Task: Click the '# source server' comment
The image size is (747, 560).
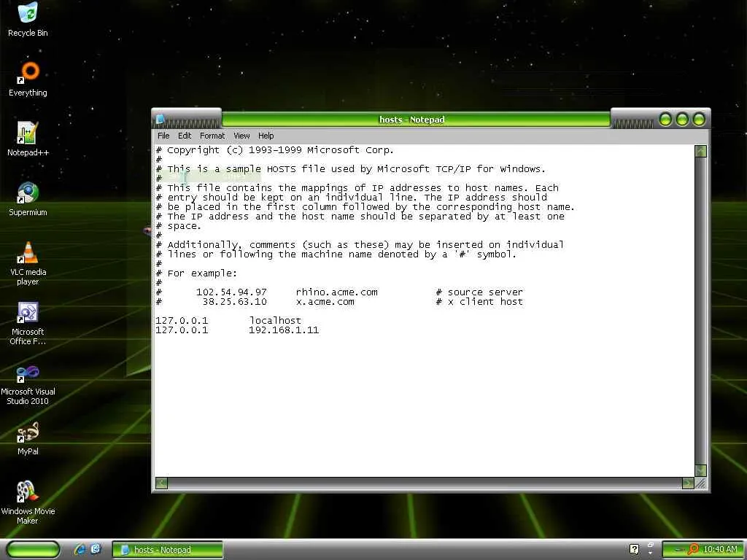Action: click(479, 292)
